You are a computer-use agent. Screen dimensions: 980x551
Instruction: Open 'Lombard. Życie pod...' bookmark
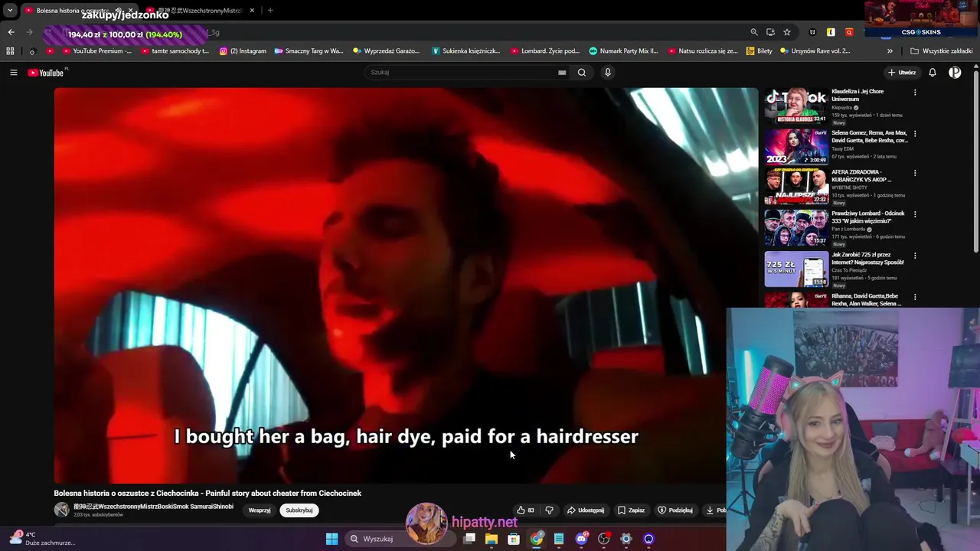click(x=545, y=51)
